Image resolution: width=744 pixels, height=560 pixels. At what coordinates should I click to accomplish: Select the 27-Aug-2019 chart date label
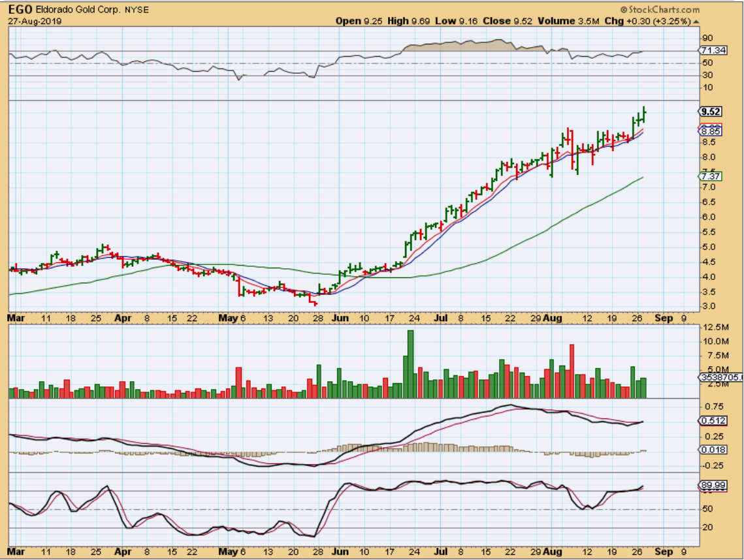click(35, 21)
